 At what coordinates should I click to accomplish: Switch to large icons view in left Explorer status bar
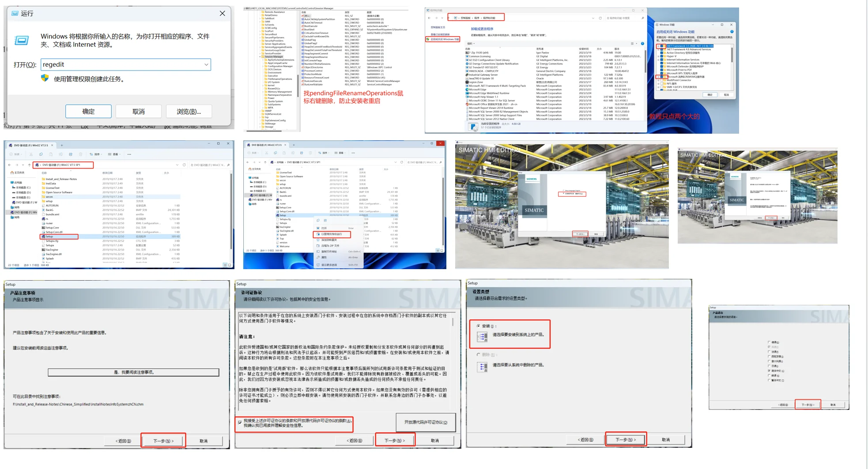click(x=229, y=265)
